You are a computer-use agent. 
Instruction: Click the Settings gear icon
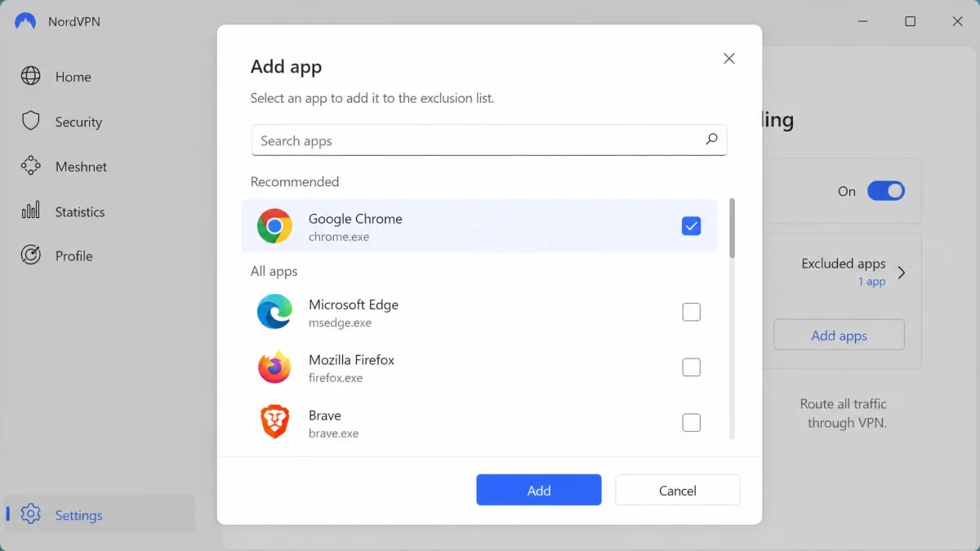[31, 514]
